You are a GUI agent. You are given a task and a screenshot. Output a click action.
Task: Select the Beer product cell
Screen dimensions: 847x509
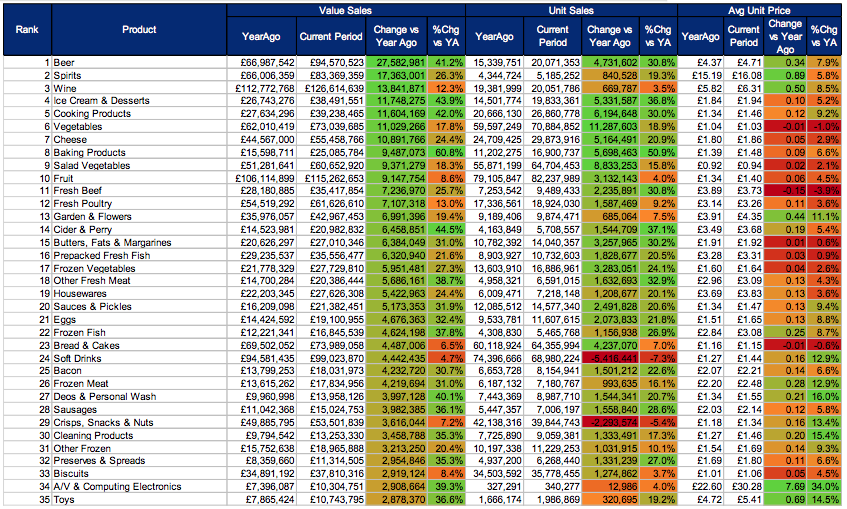(139, 63)
